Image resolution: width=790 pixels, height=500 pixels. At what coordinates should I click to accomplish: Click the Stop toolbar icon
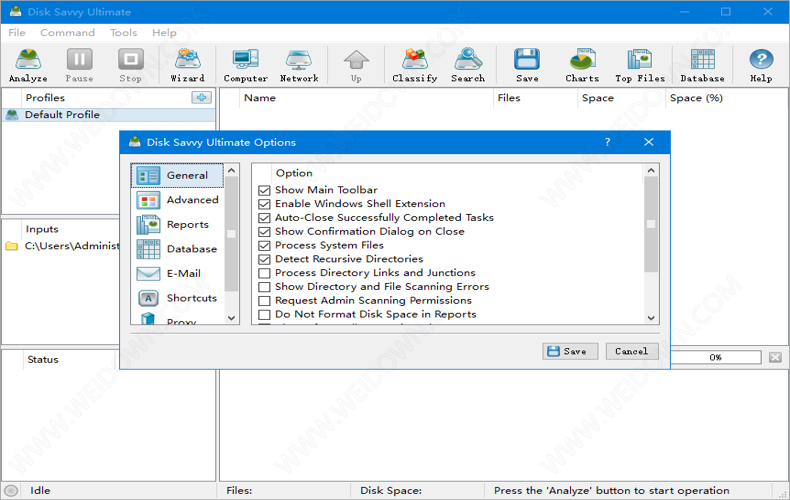[130, 65]
